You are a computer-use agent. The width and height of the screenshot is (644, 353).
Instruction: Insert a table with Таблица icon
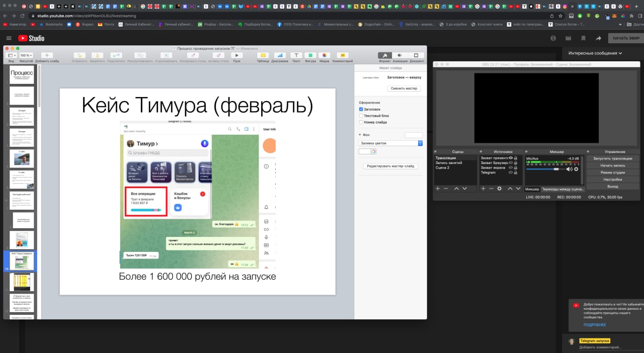pyautogui.click(x=263, y=55)
